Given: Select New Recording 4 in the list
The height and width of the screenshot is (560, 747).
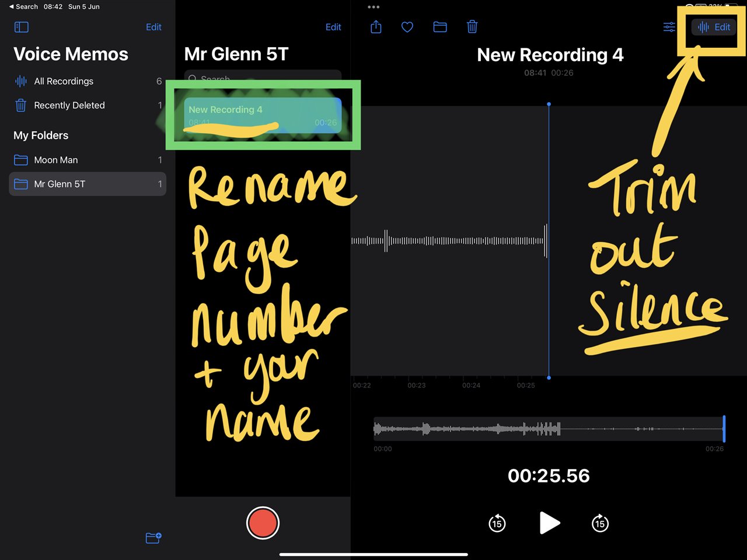Looking at the screenshot, I should coord(263,115).
